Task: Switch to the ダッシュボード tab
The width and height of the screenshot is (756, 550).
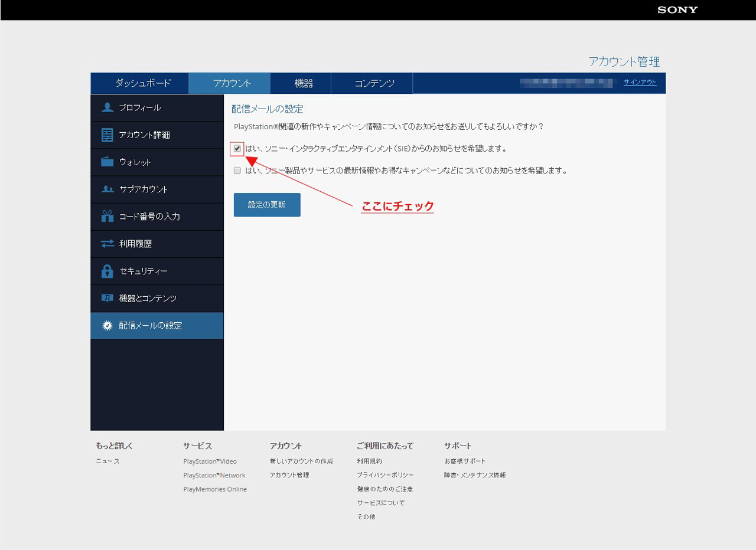Action: tap(142, 83)
